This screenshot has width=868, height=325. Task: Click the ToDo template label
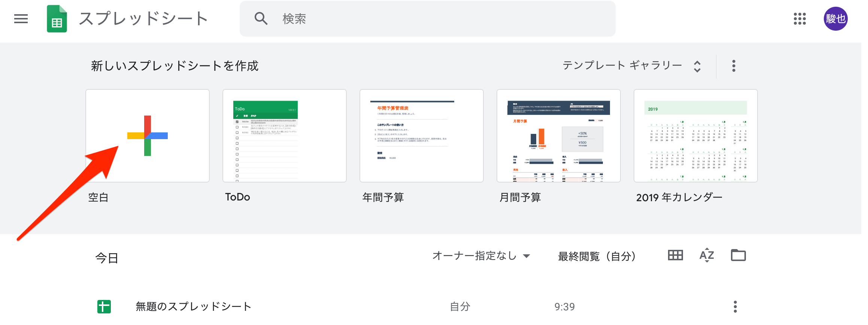click(237, 197)
